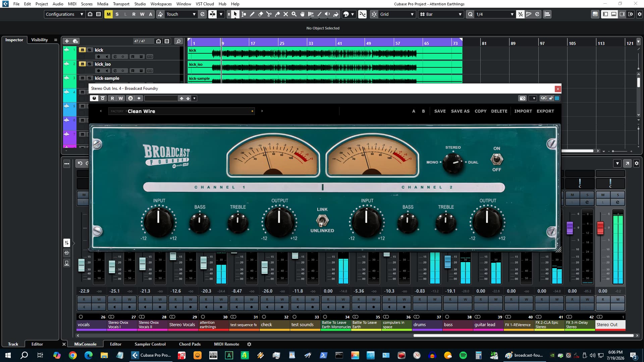Click the MixConsole undo arrow
Screen dimensions: 644x362
pos(80,163)
